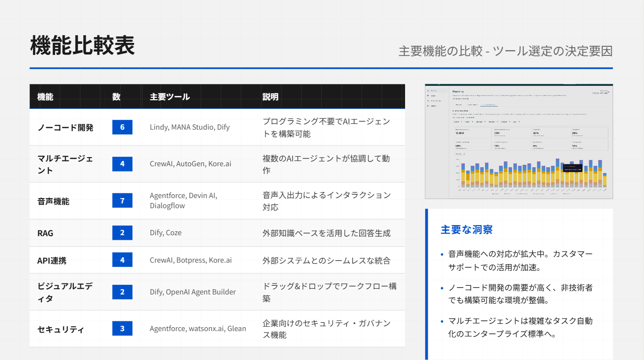The image size is (644, 360).
Task: Click the blue 3 badge for セキュリティ
Action: tap(122, 328)
